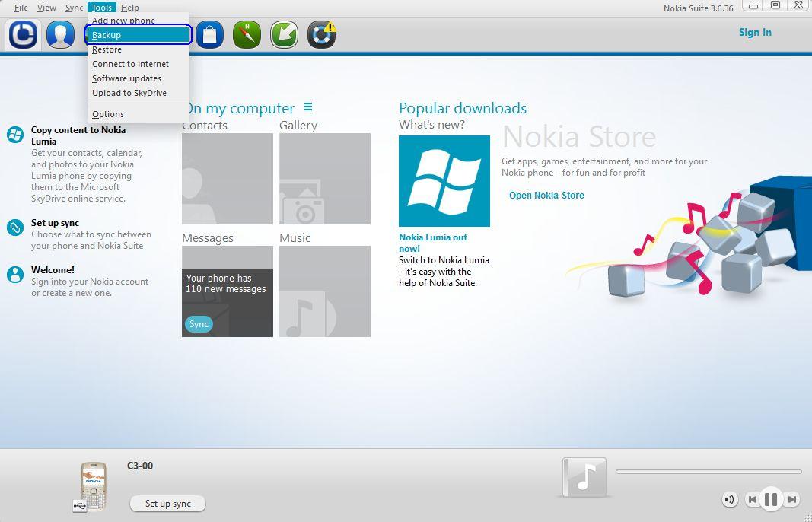Open the Contacts tile under On my computer
Viewport: 812px width, 522px height.
pyautogui.click(x=228, y=179)
